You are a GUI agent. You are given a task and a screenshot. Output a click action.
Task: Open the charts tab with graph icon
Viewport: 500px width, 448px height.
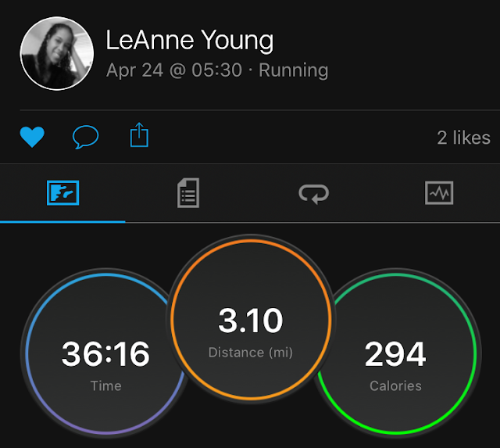coord(438,192)
